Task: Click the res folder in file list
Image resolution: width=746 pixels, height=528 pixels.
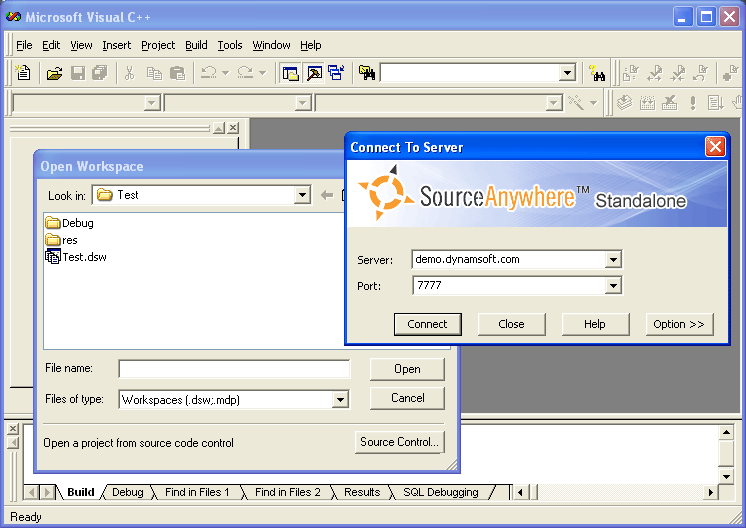Action: tap(61, 240)
